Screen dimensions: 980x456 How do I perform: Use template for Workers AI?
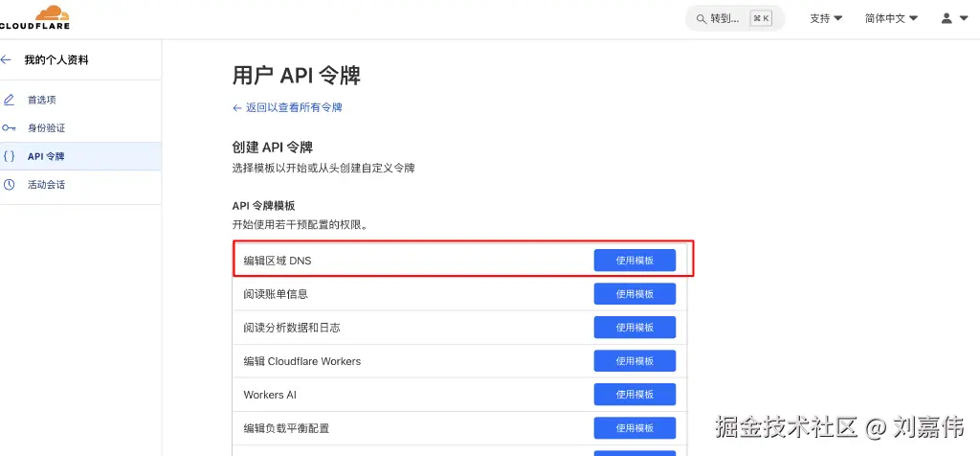pos(635,395)
